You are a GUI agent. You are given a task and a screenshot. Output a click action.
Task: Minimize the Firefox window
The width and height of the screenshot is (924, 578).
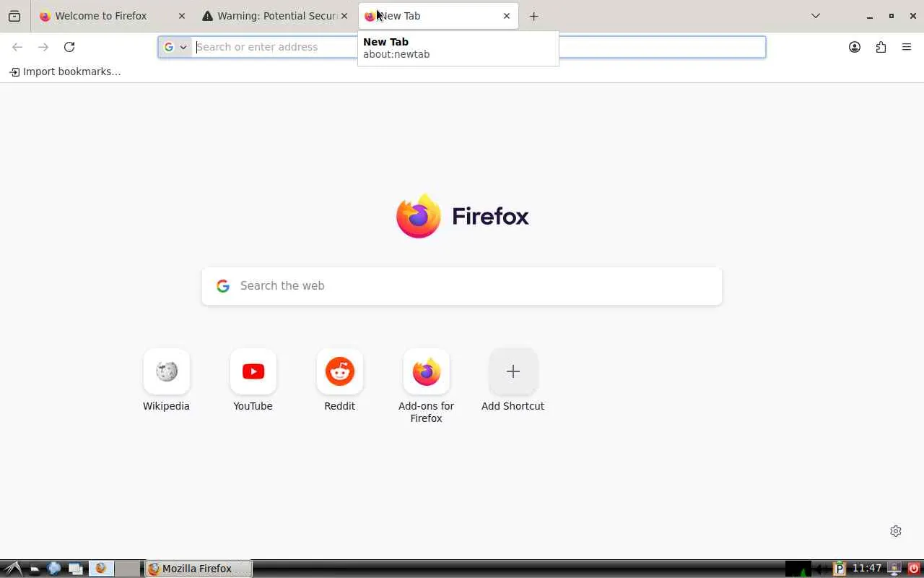(x=870, y=16)
